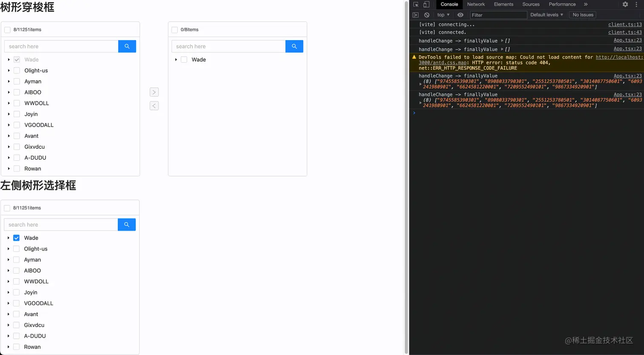Click the '[vite] connected.' console message
Viewport: 644px width, 355px height.
443,32
